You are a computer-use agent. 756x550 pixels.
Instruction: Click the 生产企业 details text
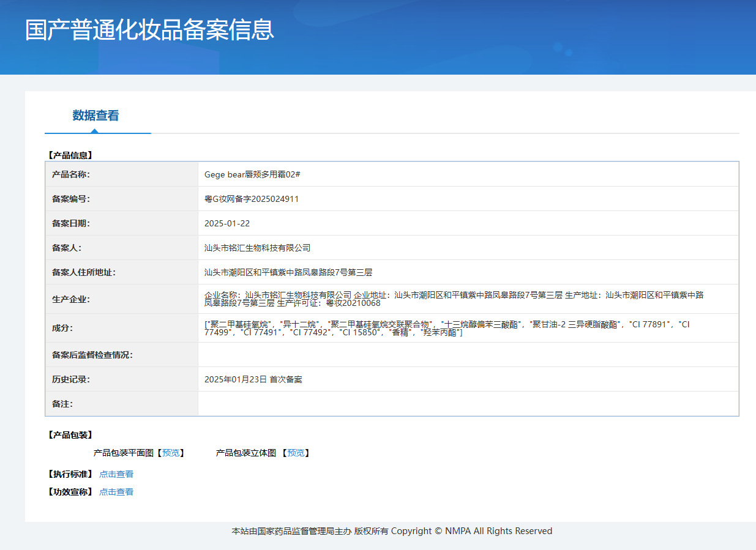(x=453, y=299)
